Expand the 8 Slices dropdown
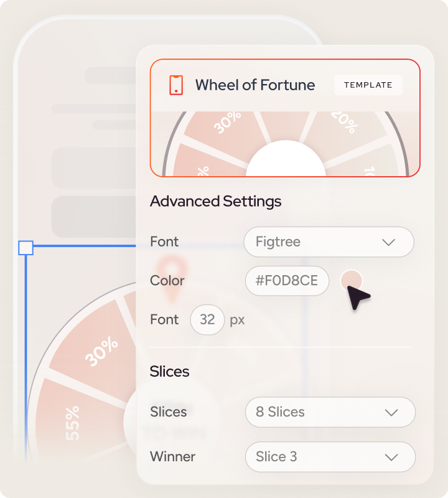Screen dimensions: 448x498 coord(330,412)
